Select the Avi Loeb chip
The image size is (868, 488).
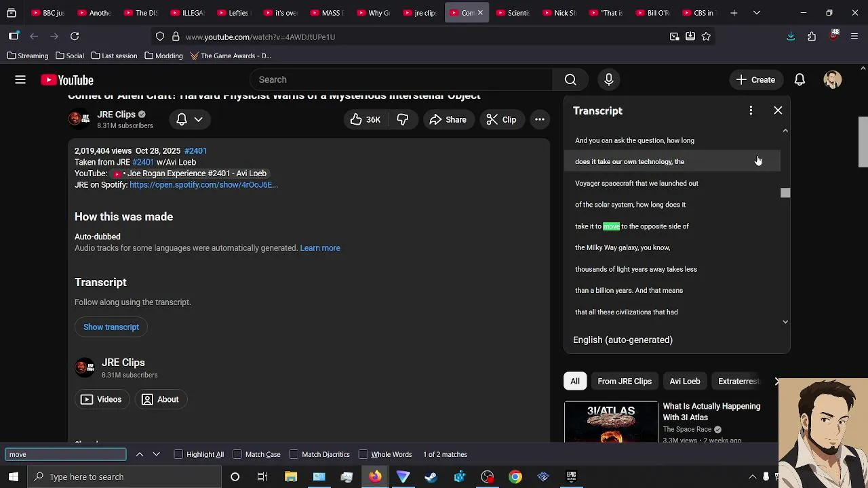685,381
